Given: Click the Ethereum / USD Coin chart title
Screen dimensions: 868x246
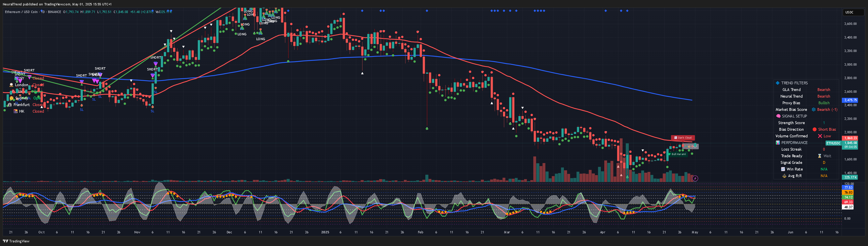Looking at the screenshot, I should pos(21,12).
